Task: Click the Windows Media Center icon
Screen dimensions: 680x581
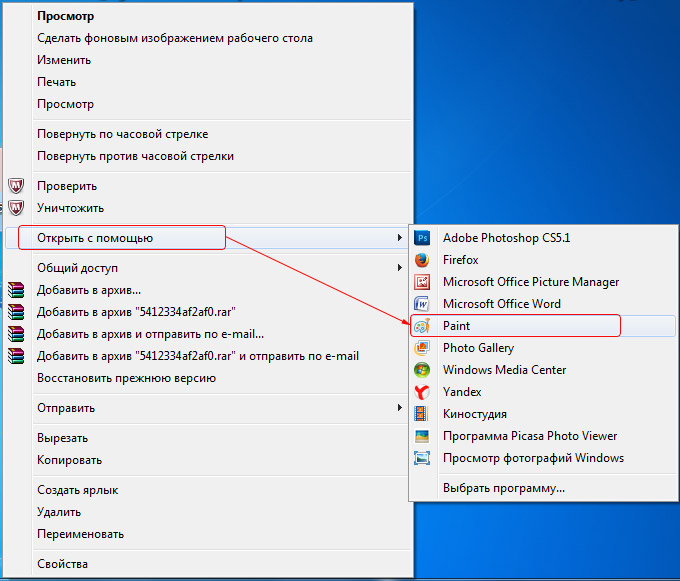Action: (422, 370)
